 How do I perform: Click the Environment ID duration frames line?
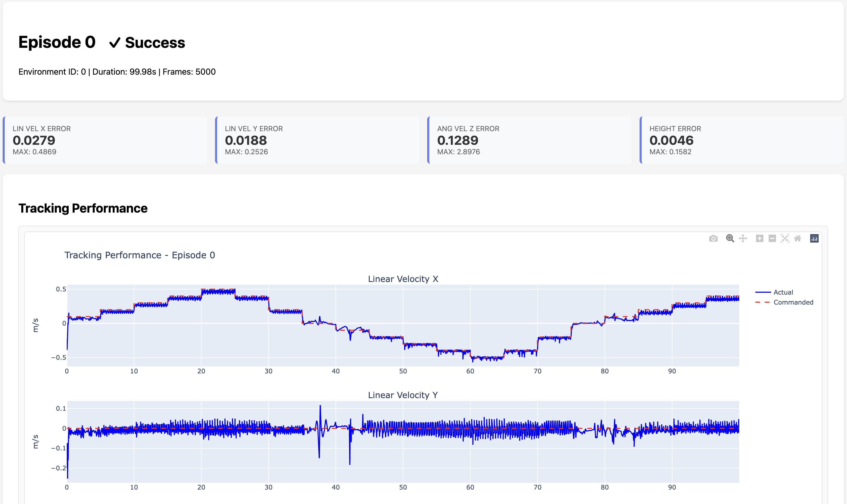(117, 72)
